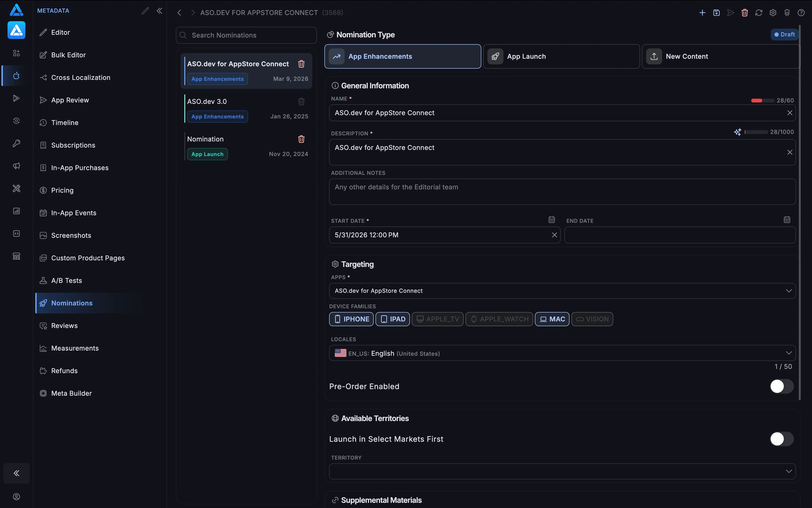
Task: Click the ASO.dev app logo in left rail
Action: coord(16,30)
